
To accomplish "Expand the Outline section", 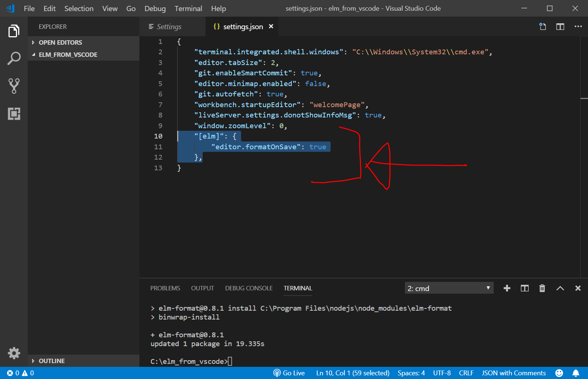I will [51, 361].
